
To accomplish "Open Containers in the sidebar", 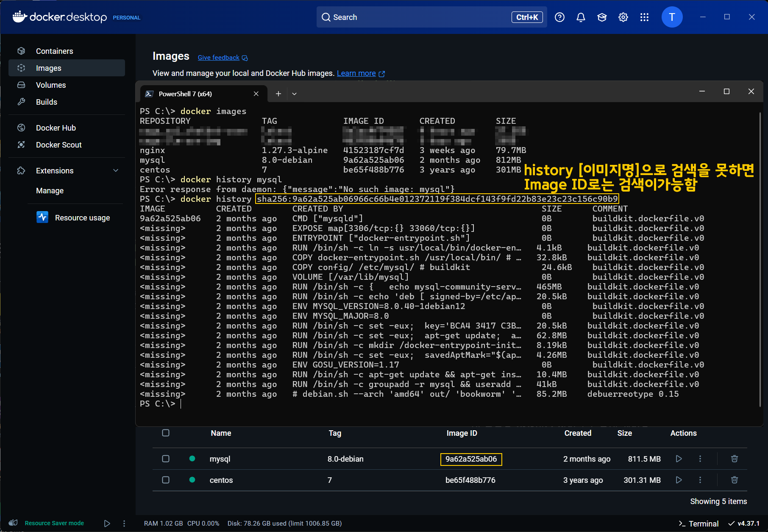I will [x=67, y=51].
